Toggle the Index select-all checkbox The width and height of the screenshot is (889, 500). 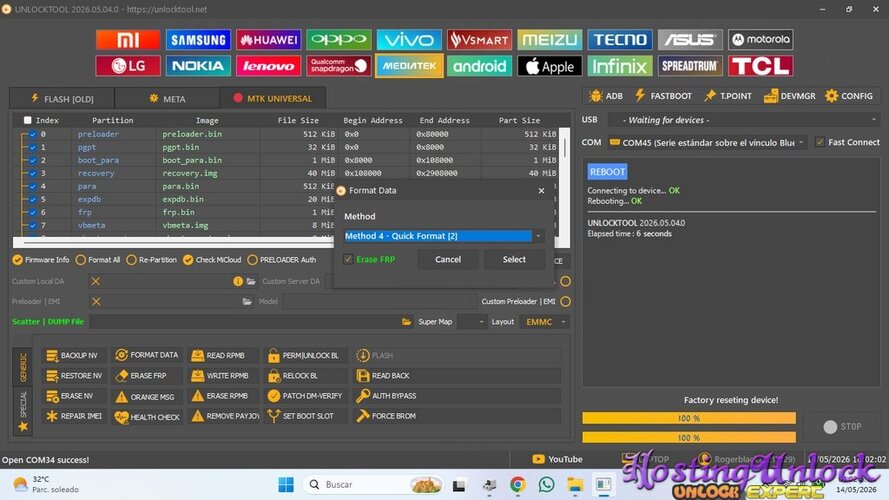point(27,120)
